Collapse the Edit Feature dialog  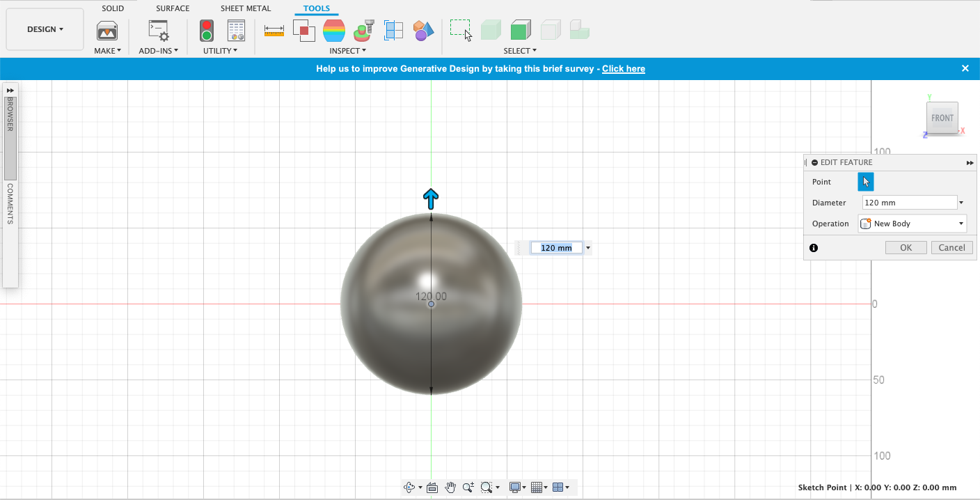coord(815,162)
